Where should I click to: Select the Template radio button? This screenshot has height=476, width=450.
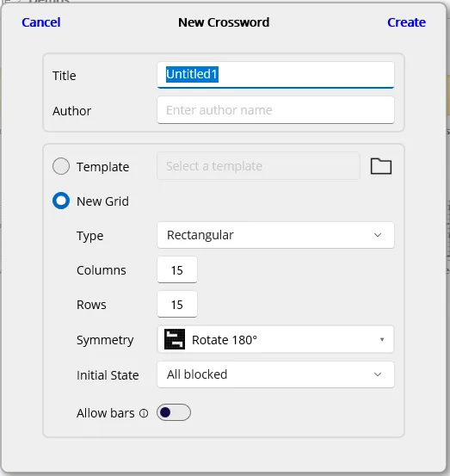click(x=61, y=166)
